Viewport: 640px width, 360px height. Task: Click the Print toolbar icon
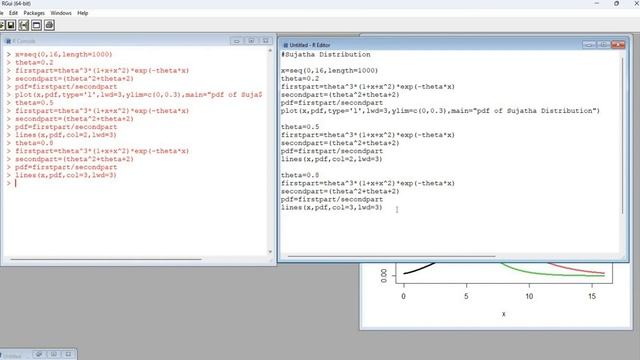[x=49, y=25]
